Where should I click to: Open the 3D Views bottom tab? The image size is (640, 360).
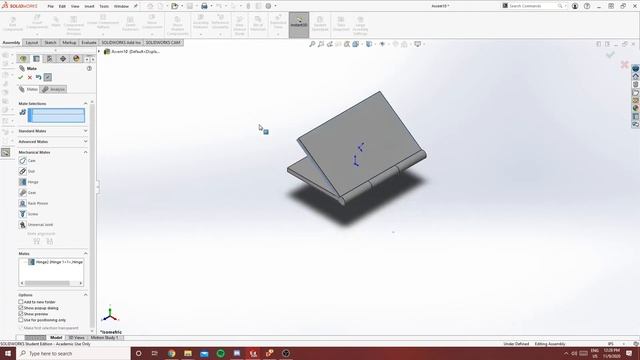[x=77, y=338]
